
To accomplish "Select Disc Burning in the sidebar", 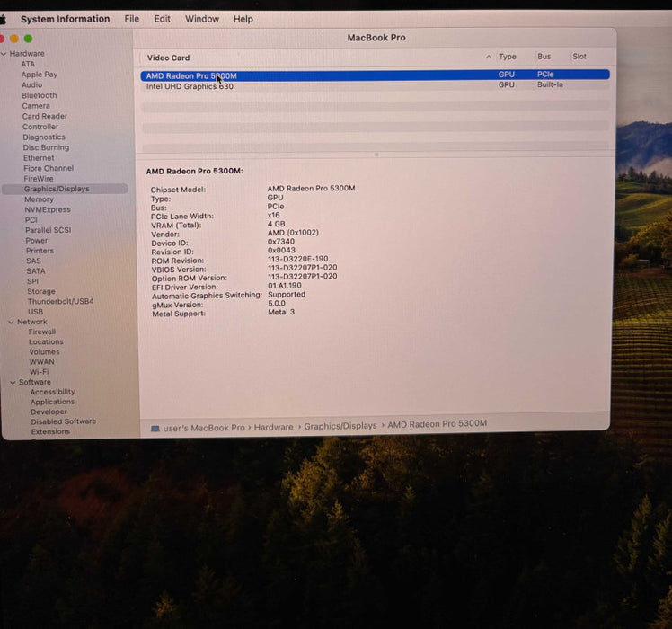I will (x=46, y=147).
